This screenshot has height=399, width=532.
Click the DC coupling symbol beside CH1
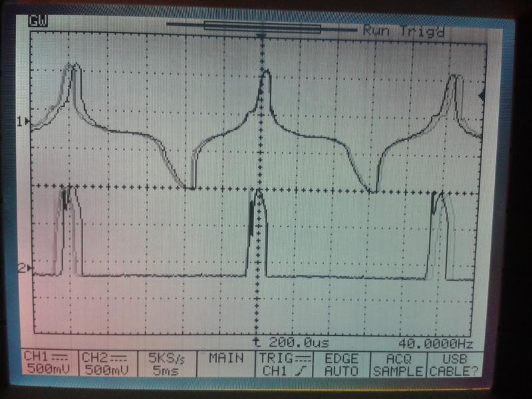(50, 357)
